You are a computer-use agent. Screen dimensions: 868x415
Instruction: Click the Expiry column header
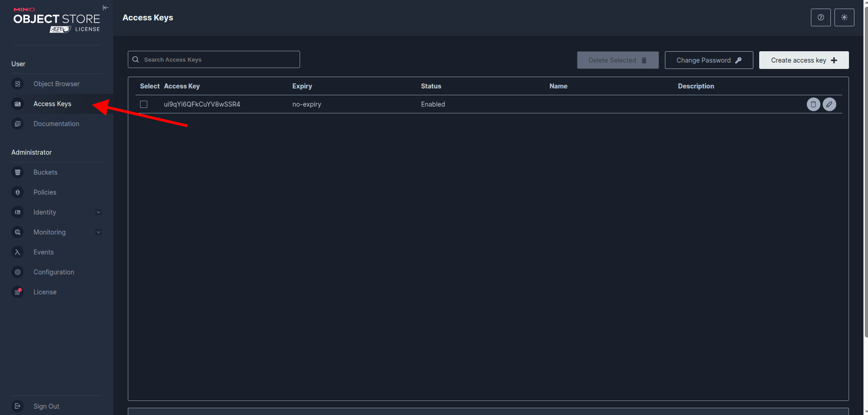pos(302,86)
